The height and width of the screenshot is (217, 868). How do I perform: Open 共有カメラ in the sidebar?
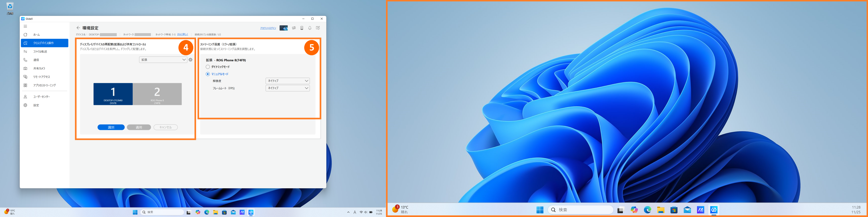(39, 68)
